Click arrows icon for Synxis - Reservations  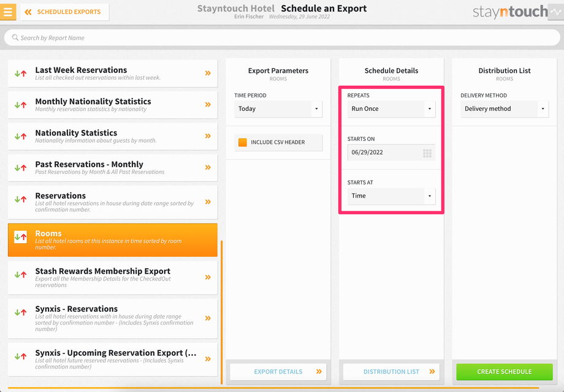(x=20, y=312)
